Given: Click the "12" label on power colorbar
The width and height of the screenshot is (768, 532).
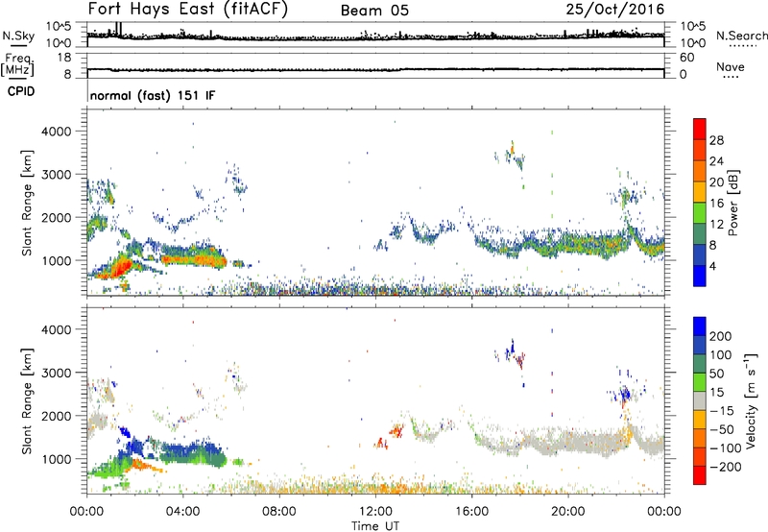Looking at the screenshot, I should [x=716, y=225].
